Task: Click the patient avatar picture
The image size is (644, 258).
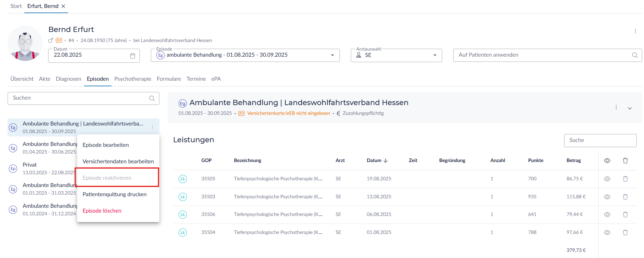Action: click(25, 43)
